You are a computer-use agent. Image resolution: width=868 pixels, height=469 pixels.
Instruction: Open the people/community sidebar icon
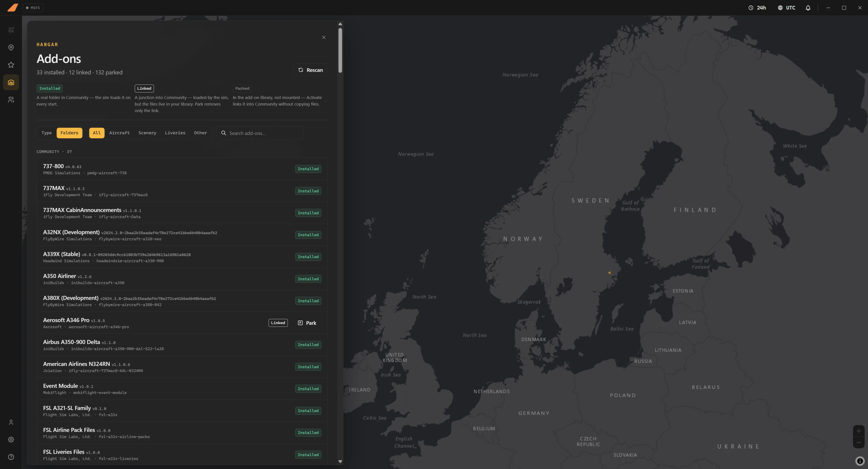(x=11, y=100)
